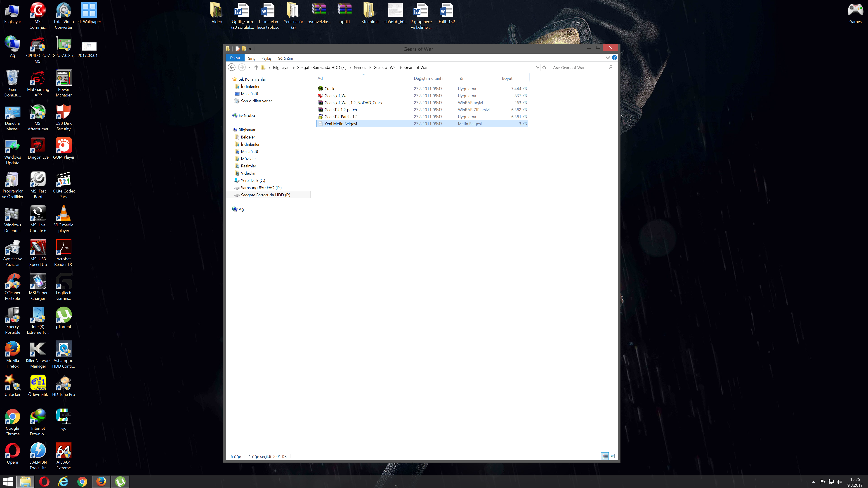Select Gears_of_War_1.2_NoDVD_Crack WinRAR archive
The image size is (868, 488).
tap(422, 103)
